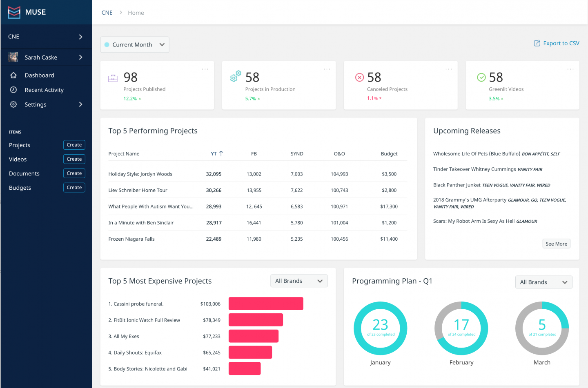Click the February progress ring
588x388 pixels.
(x=461, y=328)
